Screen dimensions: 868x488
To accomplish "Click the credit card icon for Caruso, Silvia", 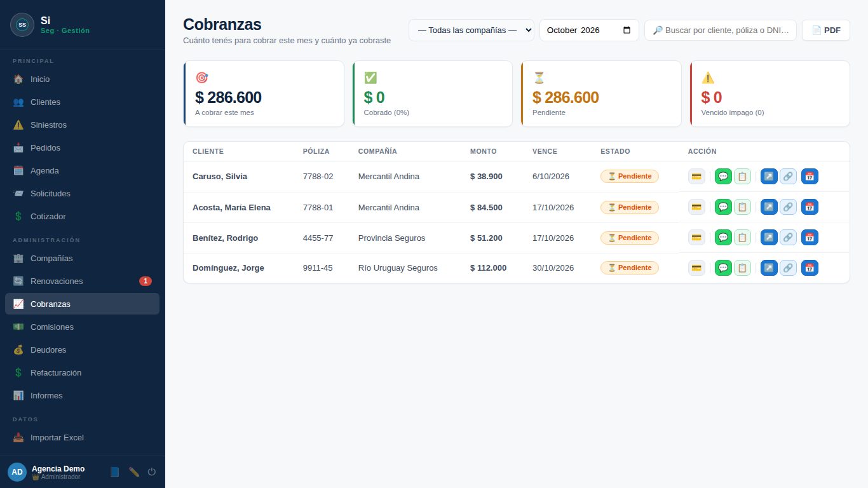I will (696, 176).
